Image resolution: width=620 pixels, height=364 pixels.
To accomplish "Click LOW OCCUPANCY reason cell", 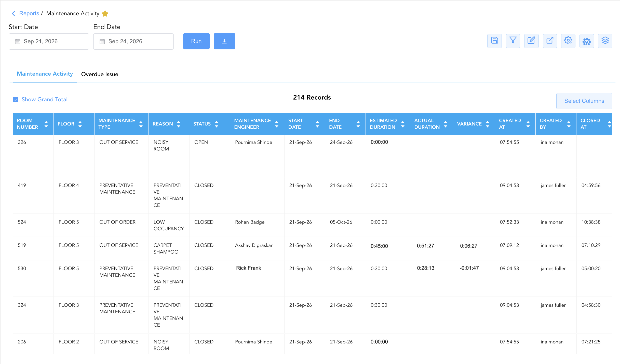I will 169,226.
